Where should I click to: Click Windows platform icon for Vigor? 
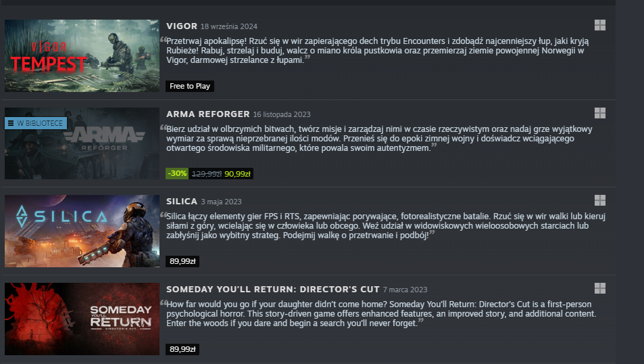coord(599,25)
